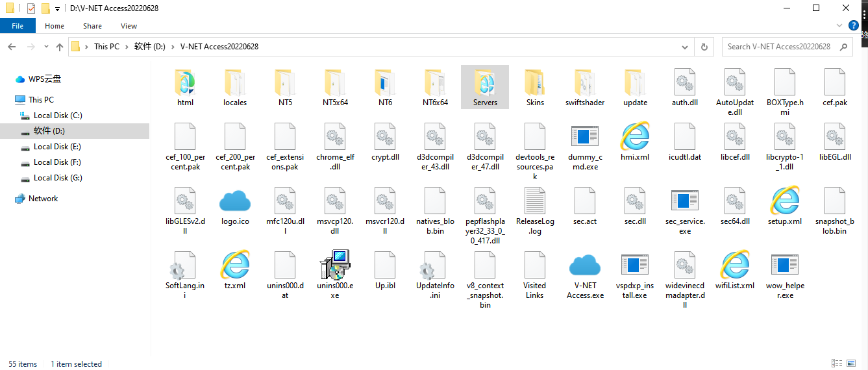The height and width of the screenshot is (370, 868).
Task: Switch to the Home ribbon tab
Action: pos(55,26)
